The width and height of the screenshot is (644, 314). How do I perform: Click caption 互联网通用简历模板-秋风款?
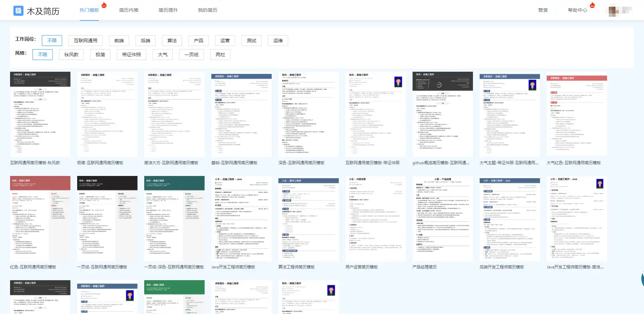coord(35,163)
